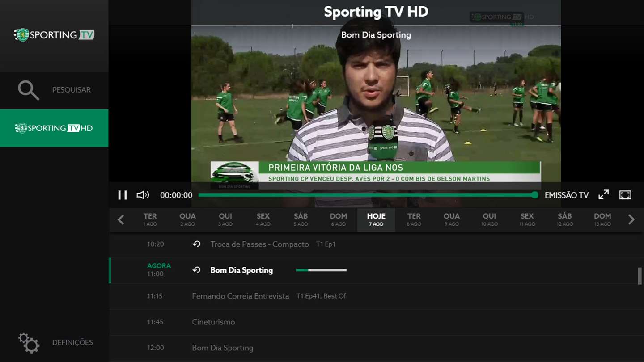Pause the live video playback
Viewport: 644px width, 362px height.
point(123,195)
